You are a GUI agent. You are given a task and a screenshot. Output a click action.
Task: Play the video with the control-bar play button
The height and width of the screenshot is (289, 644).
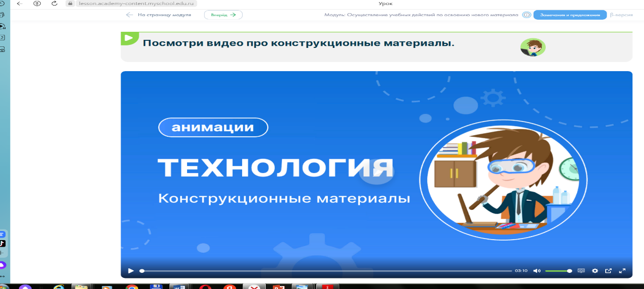point(131,271)
